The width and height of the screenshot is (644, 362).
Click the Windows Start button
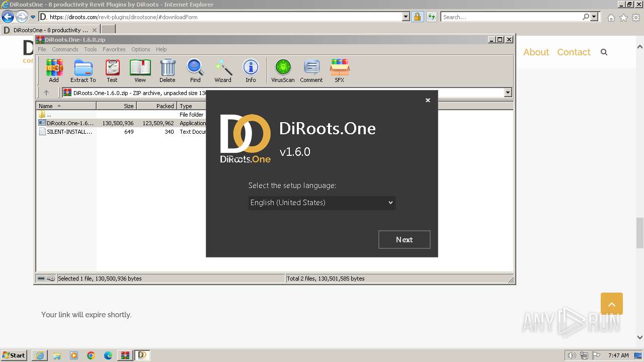pos(14,355)
